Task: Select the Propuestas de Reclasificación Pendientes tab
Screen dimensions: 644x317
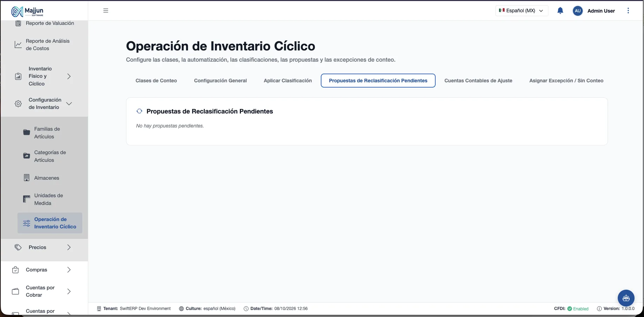Action: pos(378,81)
